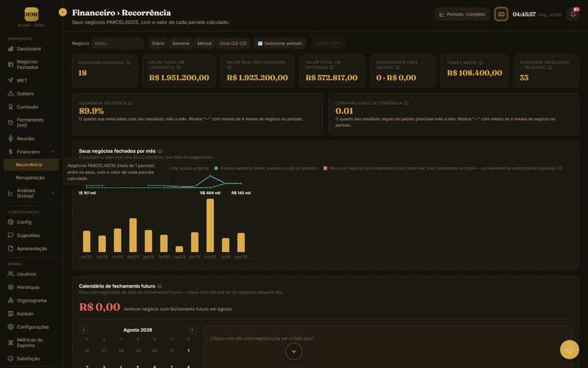588x368 pixels.
Task: Select the Mensal period filter
Action: pos(205,43)
